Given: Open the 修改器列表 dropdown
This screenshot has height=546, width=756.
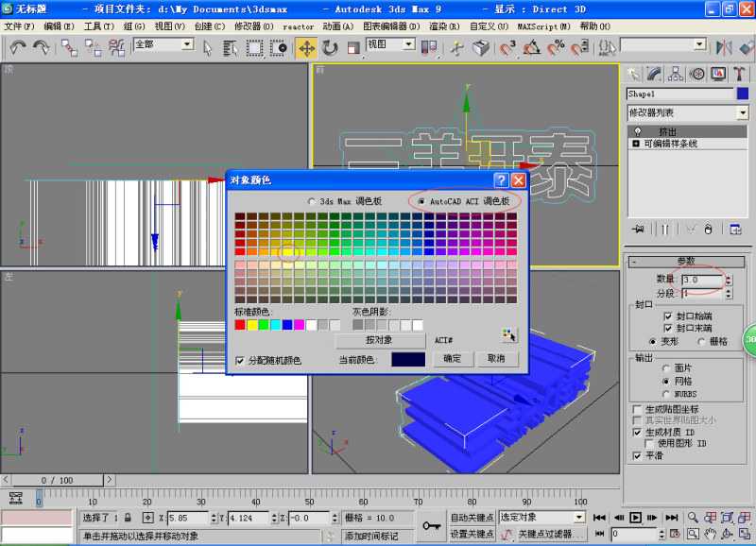Looking at the screenshot, I should [743, 113].
